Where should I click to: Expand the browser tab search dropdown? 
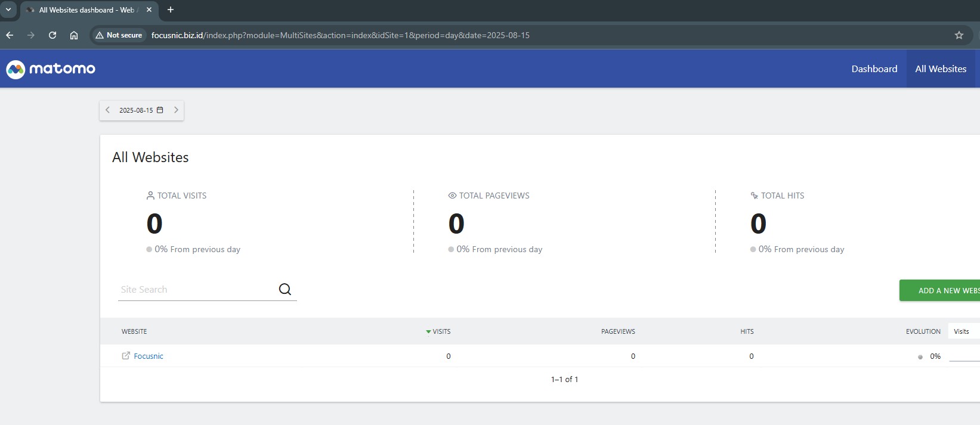(8, 10)
